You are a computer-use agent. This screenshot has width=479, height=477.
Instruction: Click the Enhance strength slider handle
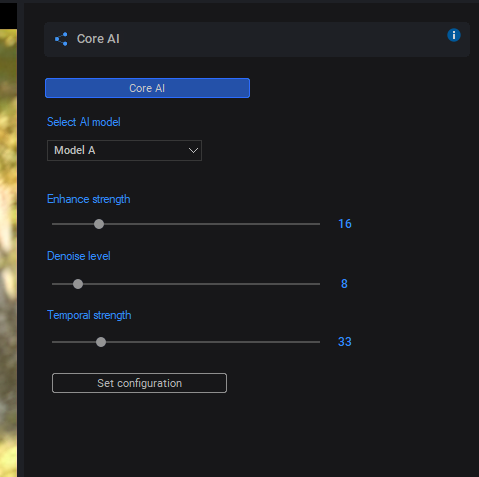[x=99, y=224]
